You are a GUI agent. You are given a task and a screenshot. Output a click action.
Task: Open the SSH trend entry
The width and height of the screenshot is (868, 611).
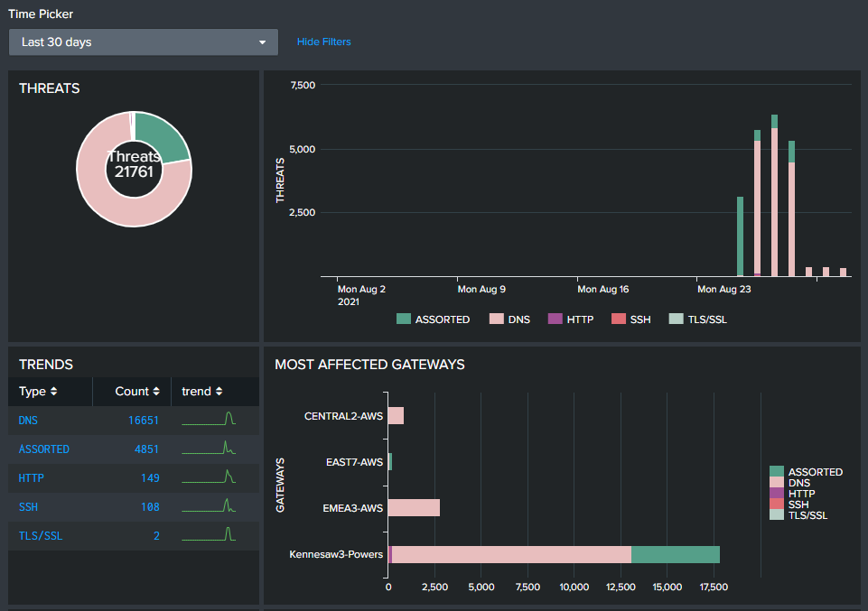(x=29, y=507)
